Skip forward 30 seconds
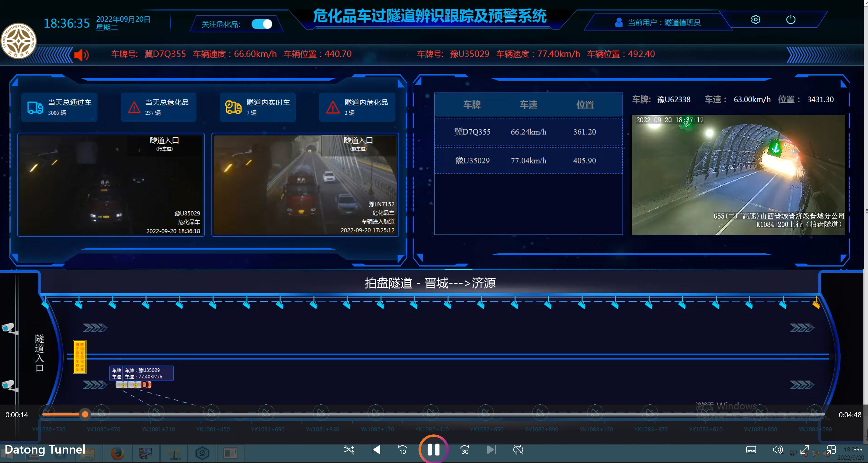The width and height of the screenshot is (868, 463). coord(465,450)
